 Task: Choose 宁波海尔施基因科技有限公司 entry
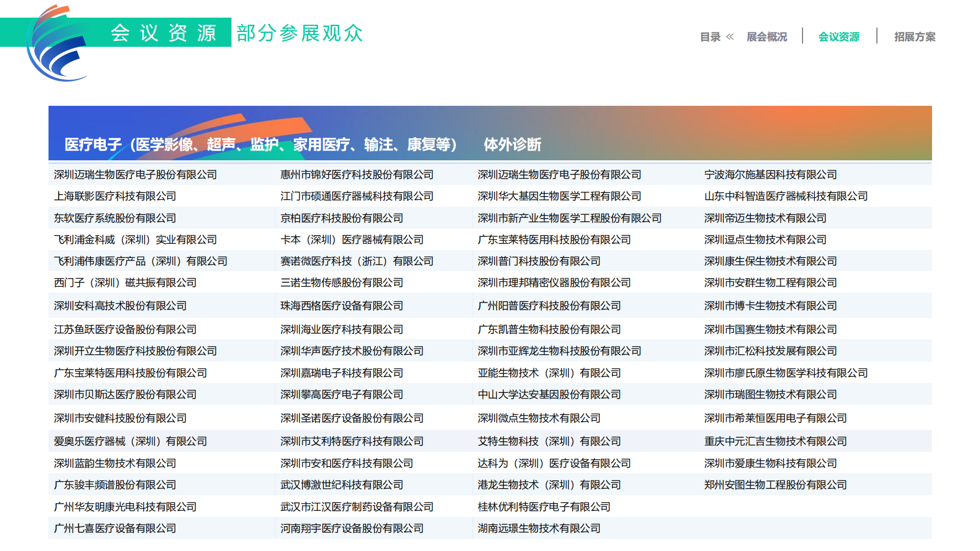770,175
